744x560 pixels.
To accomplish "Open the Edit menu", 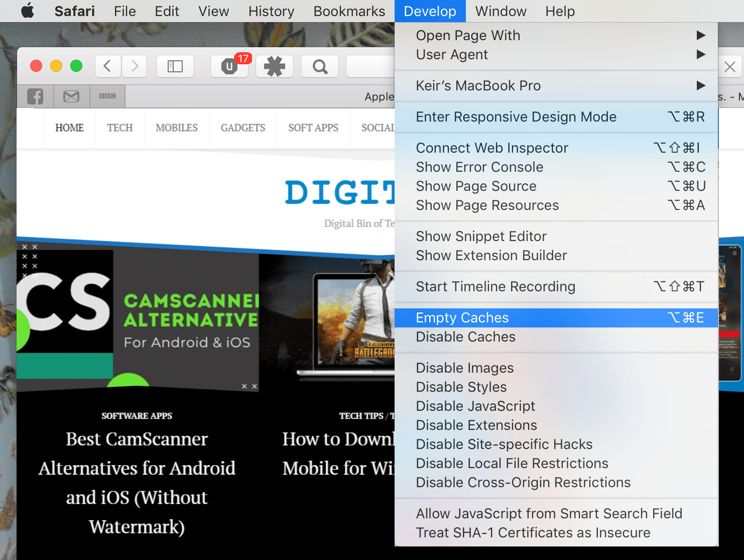I will tap(167, 11).
